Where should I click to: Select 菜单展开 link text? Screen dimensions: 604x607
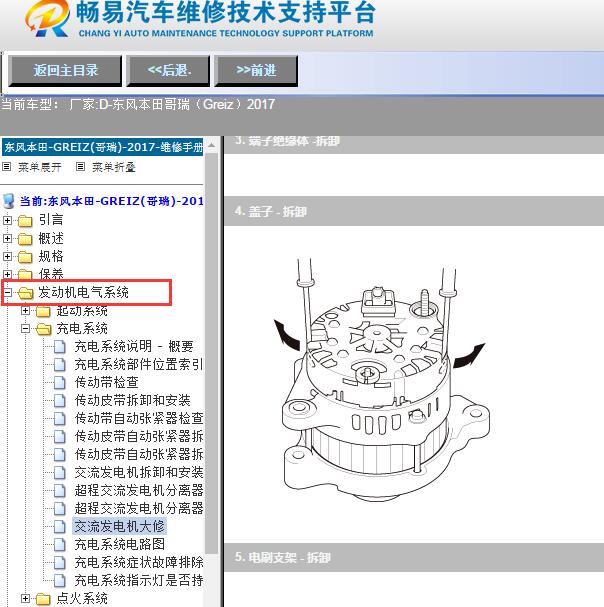pos(39,167)
